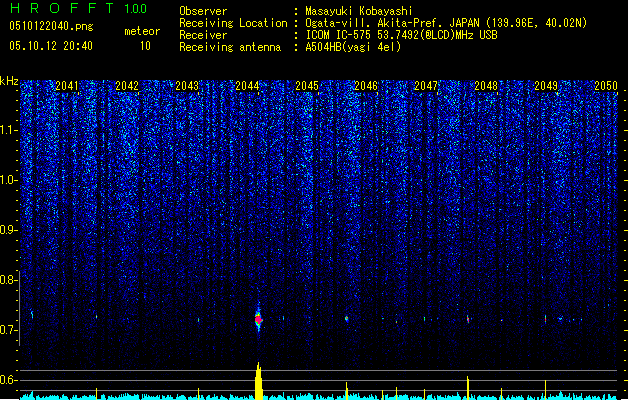The image size is (629, 400).
Task: Click the kHz axis unit label
Action: point(9,81)
